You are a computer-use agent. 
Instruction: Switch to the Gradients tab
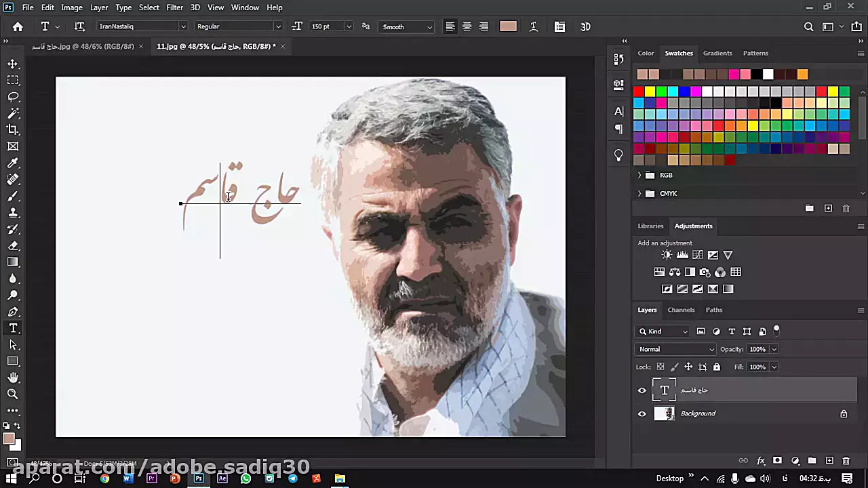[x=717, y=53]
